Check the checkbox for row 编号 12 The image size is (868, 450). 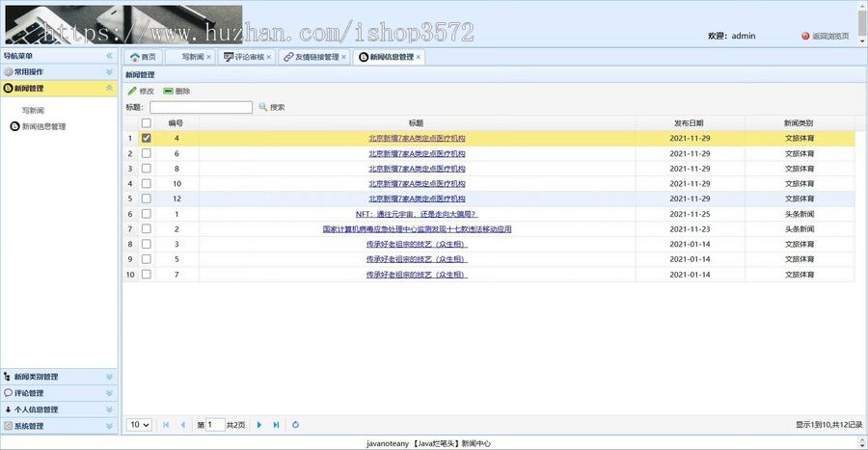pos(147,199)
